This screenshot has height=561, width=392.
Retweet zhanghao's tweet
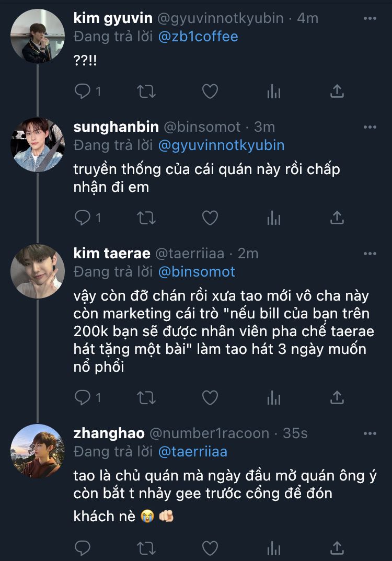[146, 548]
